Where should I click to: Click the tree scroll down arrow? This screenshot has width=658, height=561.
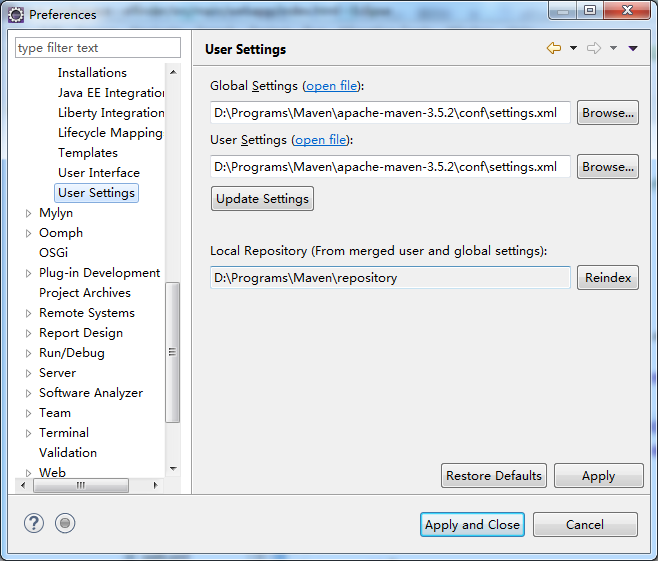point(173,469)
